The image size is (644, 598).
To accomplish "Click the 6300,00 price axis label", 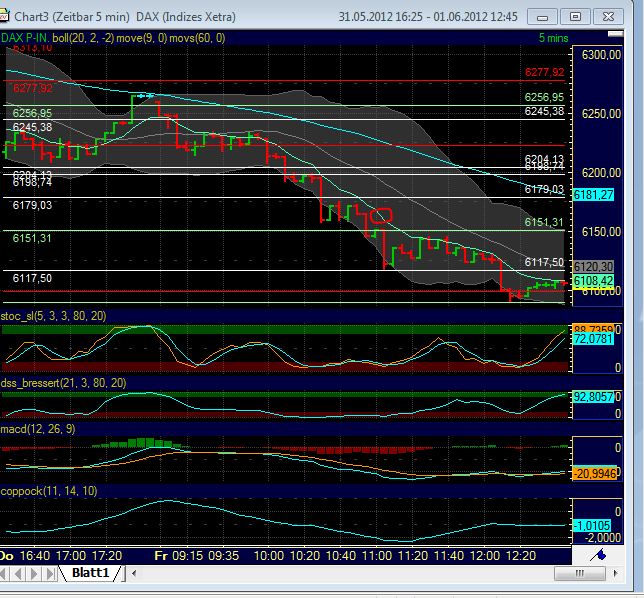I will point(601,55).
